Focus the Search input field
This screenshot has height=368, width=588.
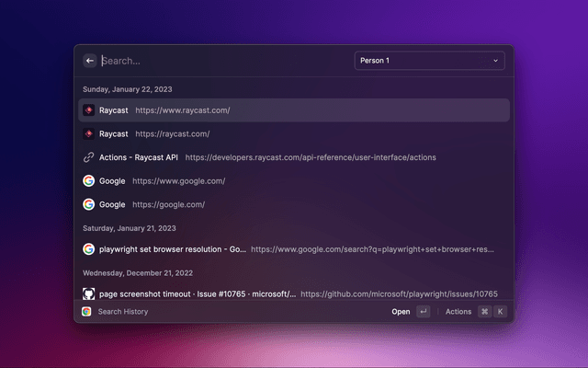220,61
